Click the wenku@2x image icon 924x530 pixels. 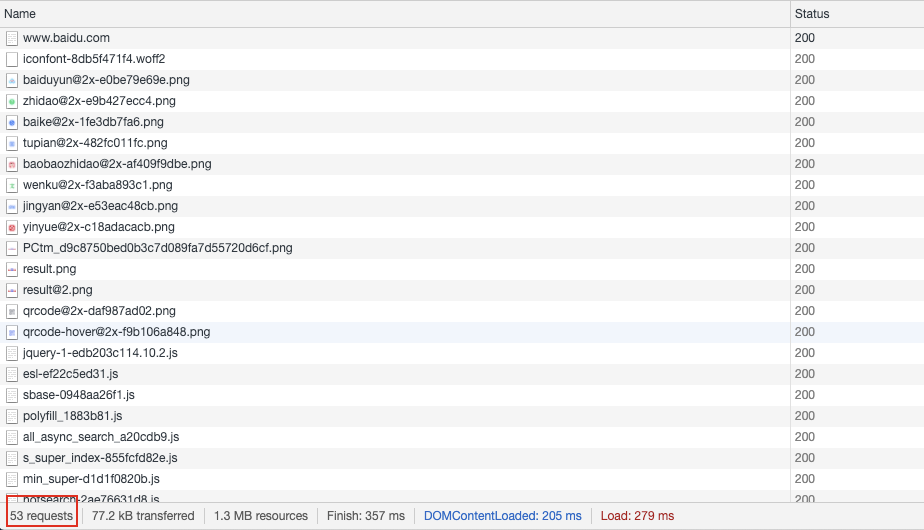12,185
